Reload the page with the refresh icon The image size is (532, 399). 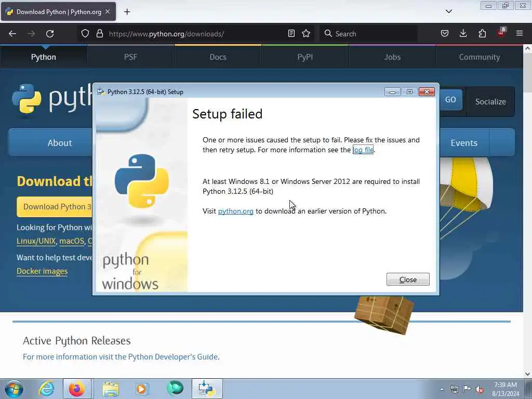click(50, 34)
